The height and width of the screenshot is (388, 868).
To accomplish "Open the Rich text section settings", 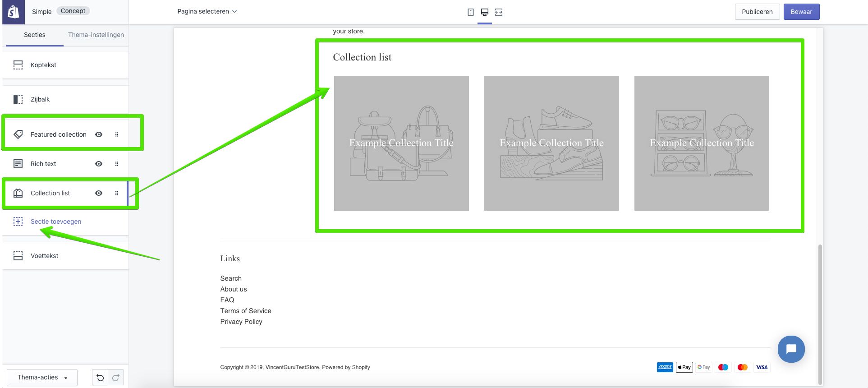I will (x=43, y=164).
